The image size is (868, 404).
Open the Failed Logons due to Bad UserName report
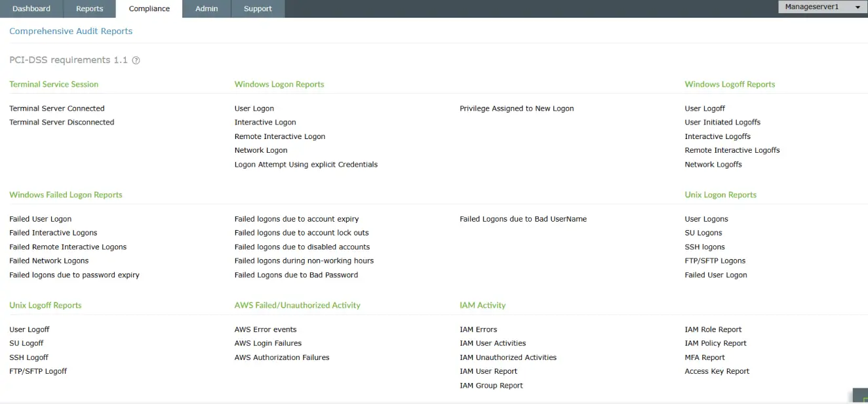tap(523, 218)
